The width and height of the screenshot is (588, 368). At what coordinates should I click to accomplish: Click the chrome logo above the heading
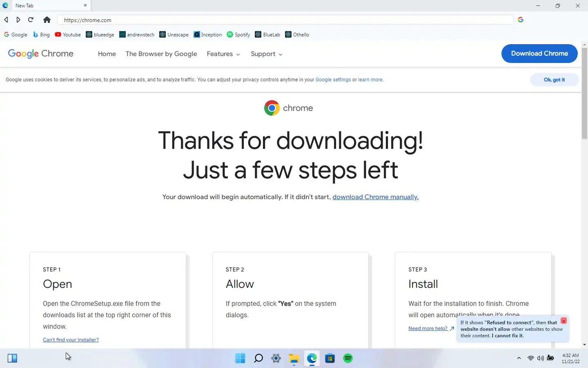click(288, 108)
